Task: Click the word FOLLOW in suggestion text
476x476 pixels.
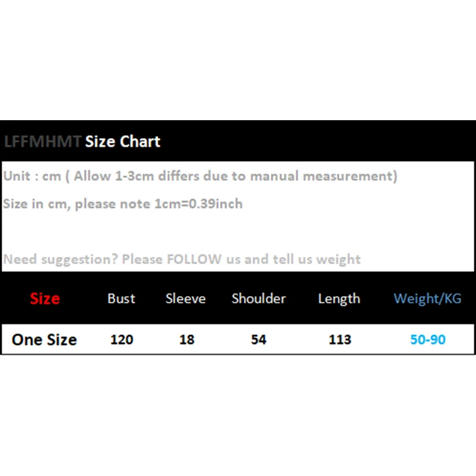Action: pyautogui.click(x=194, y=259)
